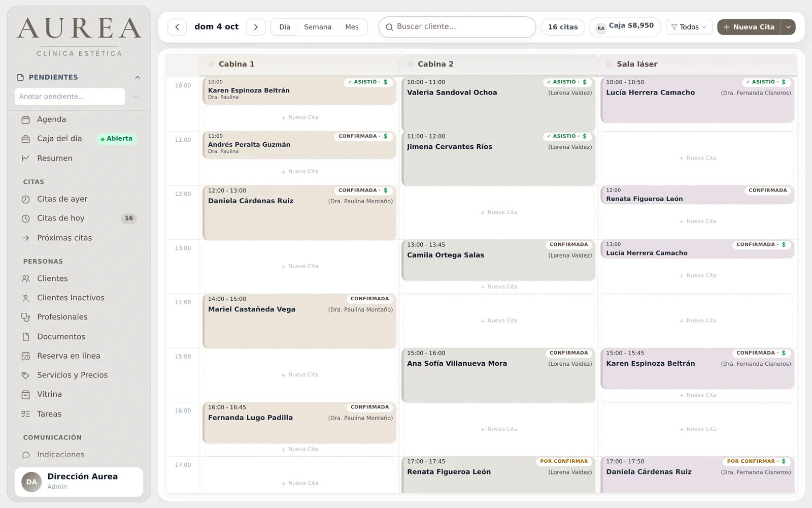Open Camila Ortega Salas appointment
Image resolution: width=812 pixels, height=508 pixels.
point(498,260)
